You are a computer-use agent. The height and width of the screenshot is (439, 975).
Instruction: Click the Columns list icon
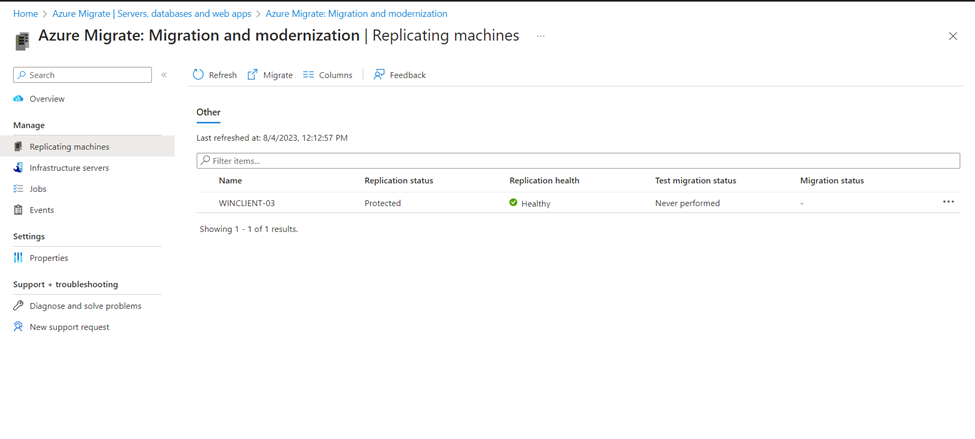[x=308, y=75]
